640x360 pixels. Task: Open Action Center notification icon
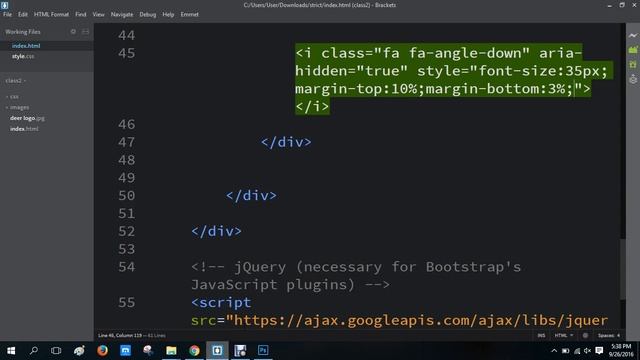(x=599, y=351)
